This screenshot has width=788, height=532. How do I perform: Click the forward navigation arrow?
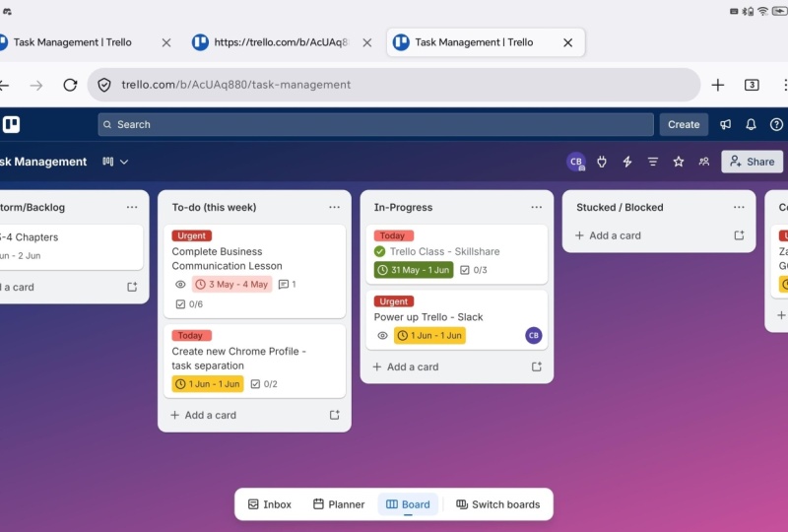(36, 86)
